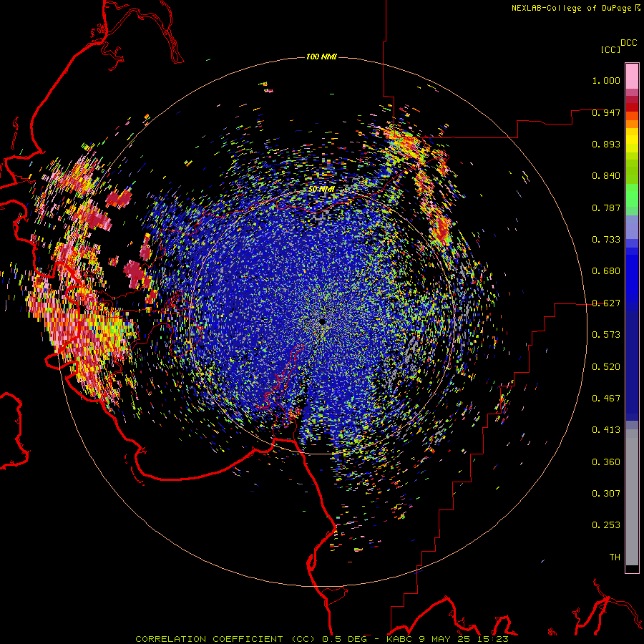Click the 0.627 legend value
The image size is (644, 644).
[x=606, y=303]
